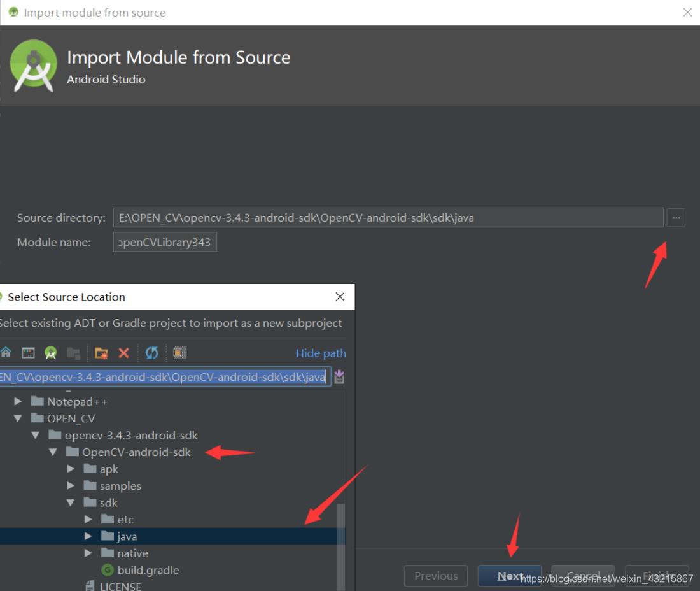Browse source directory with ellipsis button
Image resolution: width=700 pixels, height=591 pixels.
coord(676,218)
